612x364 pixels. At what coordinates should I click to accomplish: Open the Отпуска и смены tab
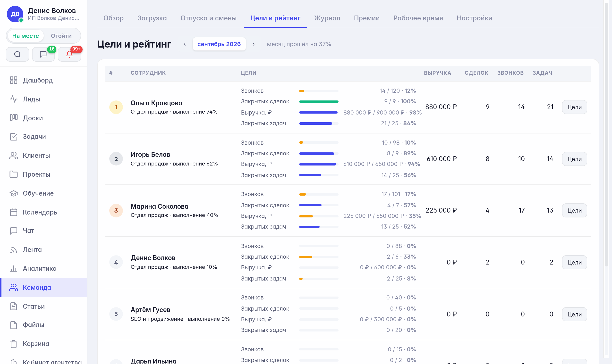[x=208, y=18]
